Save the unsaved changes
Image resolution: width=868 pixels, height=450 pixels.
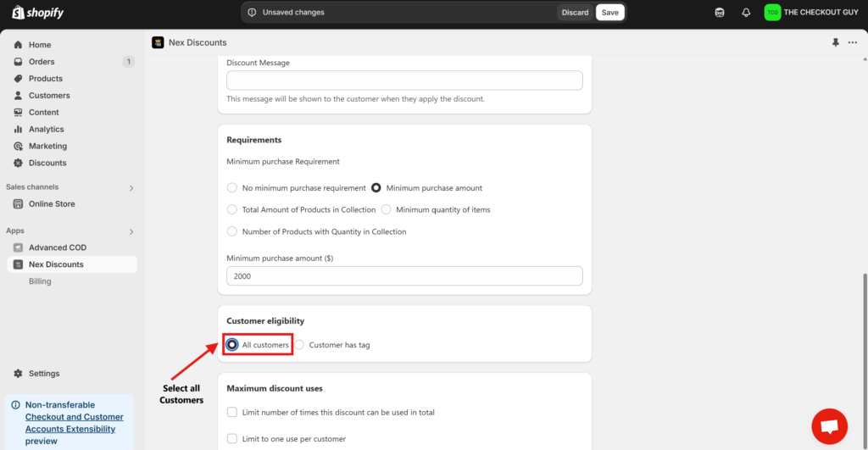610,12
